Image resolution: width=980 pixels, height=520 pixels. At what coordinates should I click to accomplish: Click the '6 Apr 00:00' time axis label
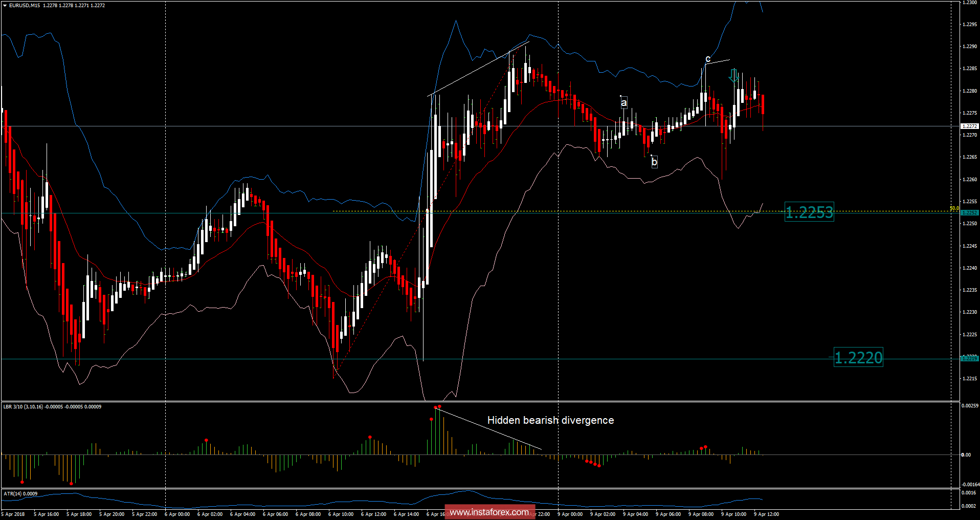[177, 514]
